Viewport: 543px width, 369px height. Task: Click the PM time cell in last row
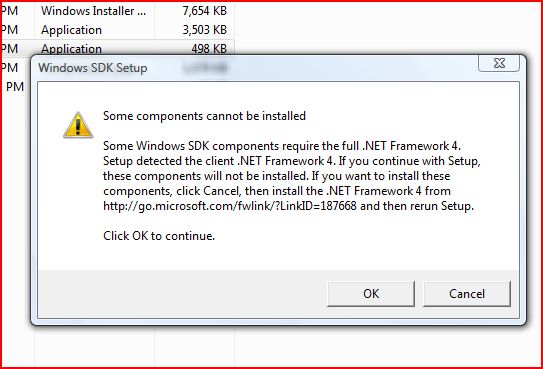coord(15,87)
